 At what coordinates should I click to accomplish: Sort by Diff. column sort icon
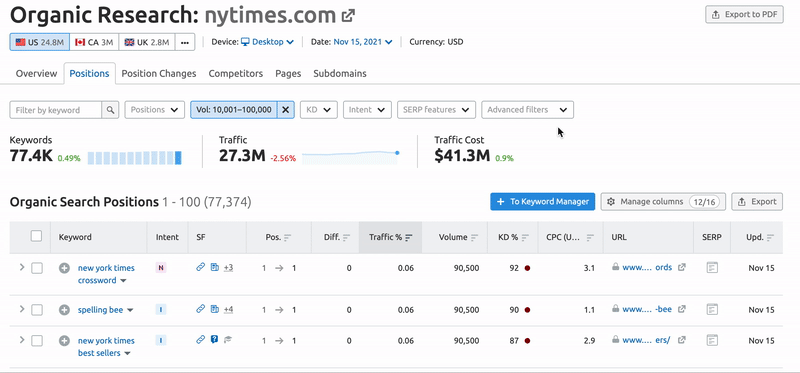point(347,237)
